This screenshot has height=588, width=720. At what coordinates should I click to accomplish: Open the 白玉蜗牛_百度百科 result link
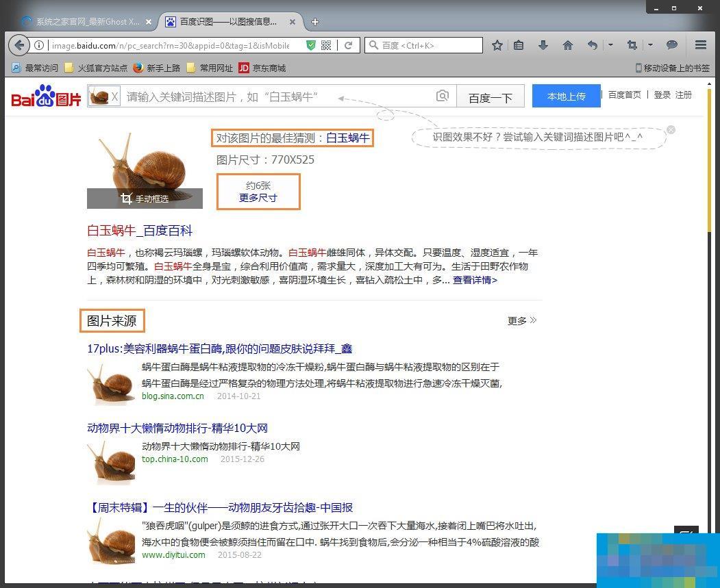click(x=140, y=231)
